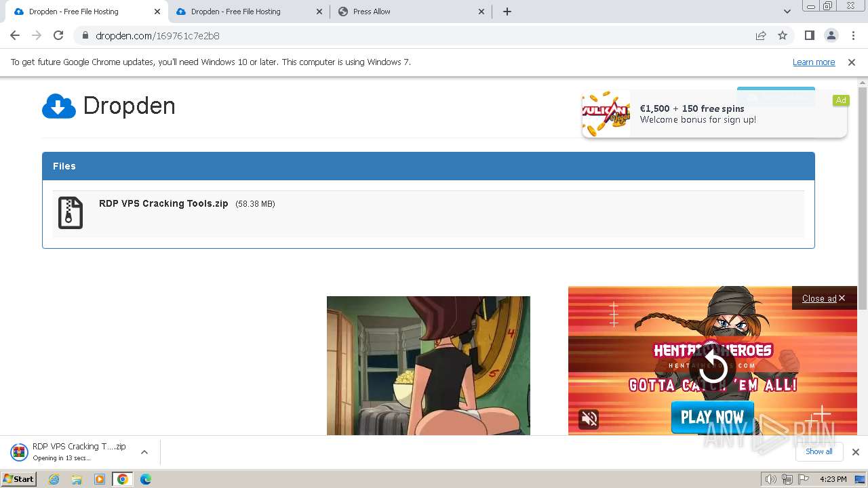Click the €1,500 + 150 free spins text
This screenshot has height=488, width=868.
point(692,108)
